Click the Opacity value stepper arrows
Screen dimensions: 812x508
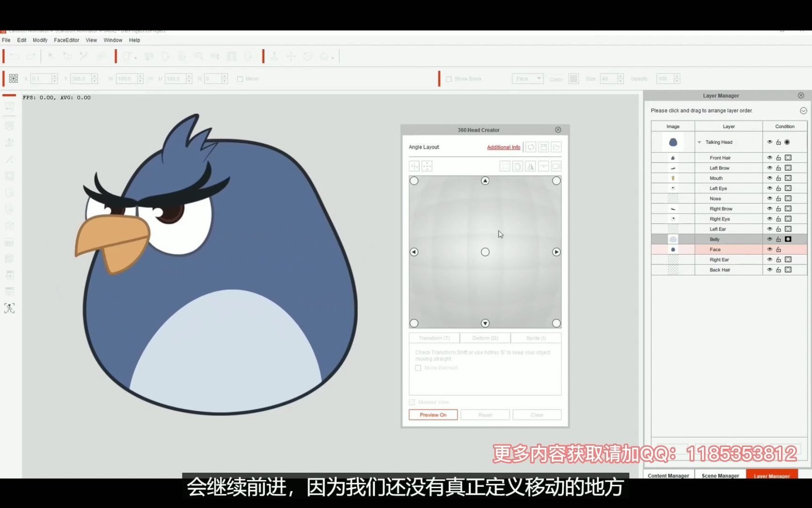(677, 79)
